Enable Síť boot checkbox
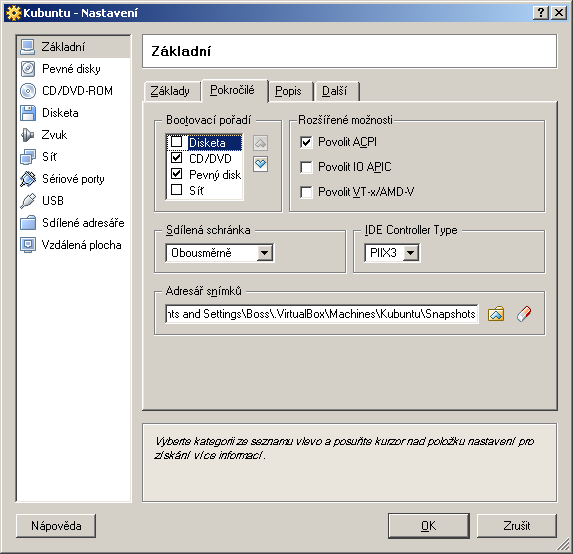Viewport: 573px width, 554px height. pyautogui.click(x=177, y=190)
